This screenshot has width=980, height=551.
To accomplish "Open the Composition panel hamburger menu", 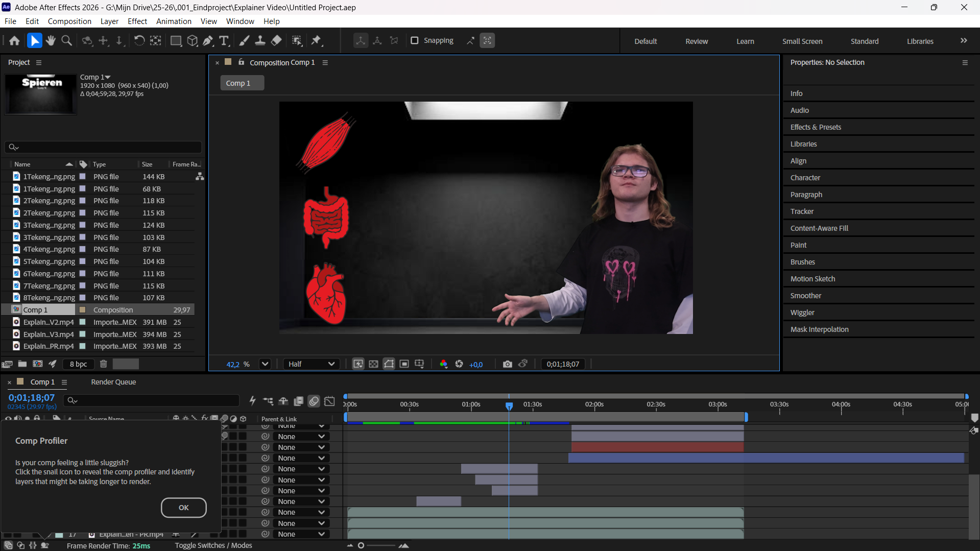I will pos(325,63).
